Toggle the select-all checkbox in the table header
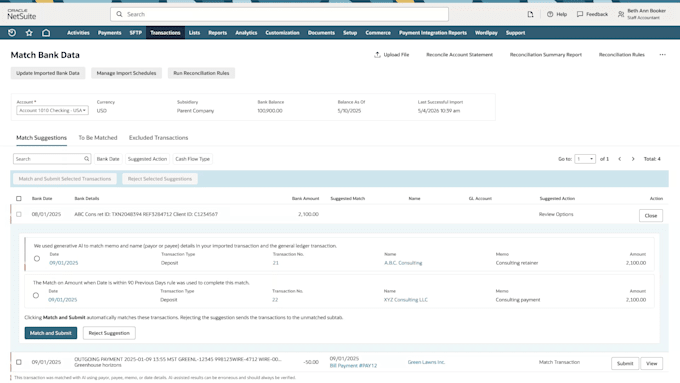The height and width of the screenshot is (383, 680). 19,198
